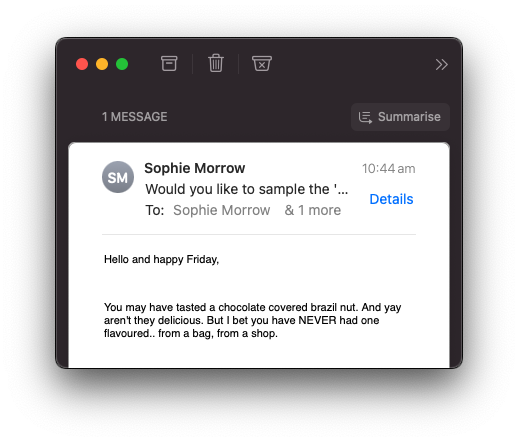This screenshot has height=442, width=518.
Task: Click the truncated subject 'Would you like to sample'
Action: (247, 189)
